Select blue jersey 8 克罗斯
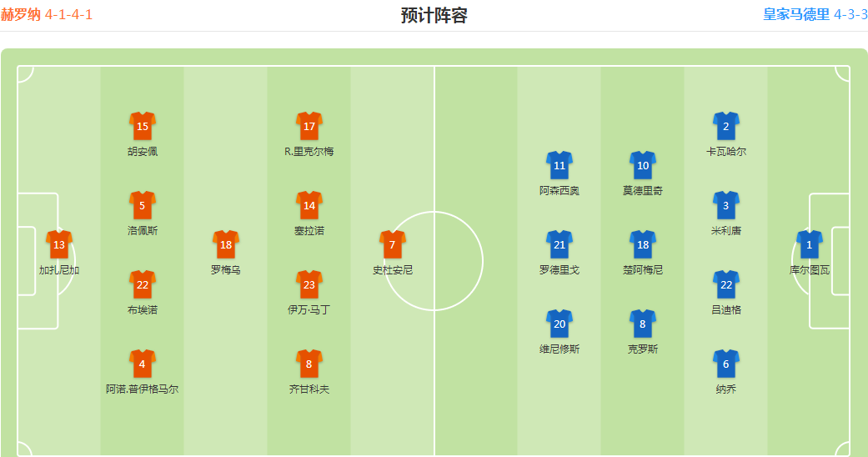Image resolution: width=868 pixels, height=457 pixels. pos(643,324)
